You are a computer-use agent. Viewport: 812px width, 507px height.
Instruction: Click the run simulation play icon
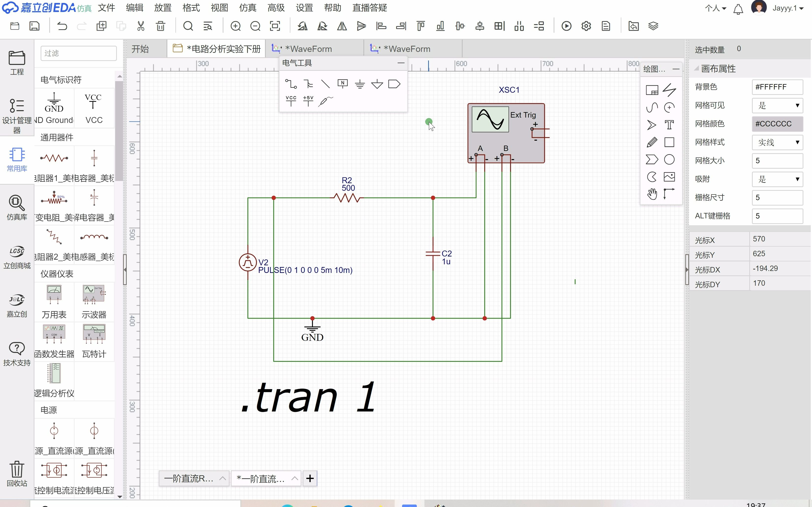tap(566, 26)
